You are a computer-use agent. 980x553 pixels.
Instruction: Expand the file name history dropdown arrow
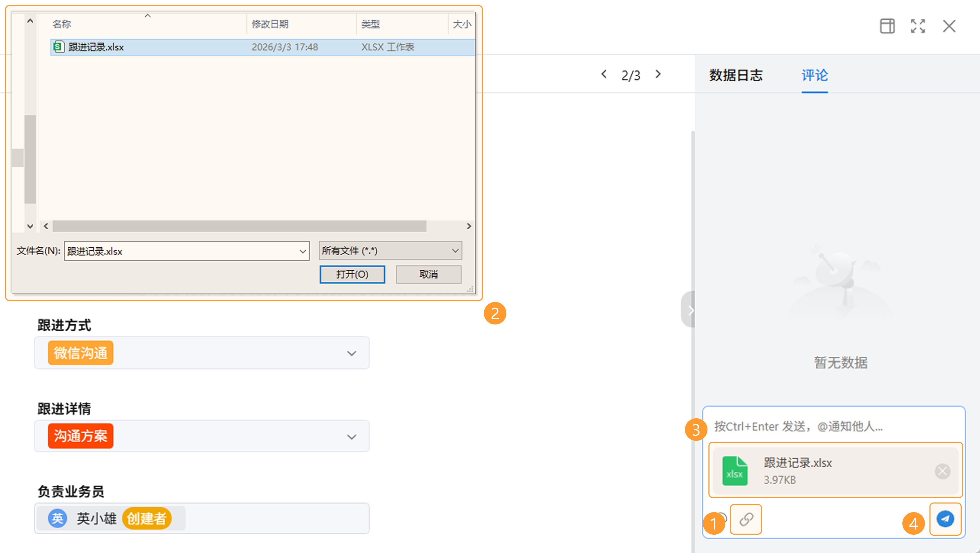(303, 252)
